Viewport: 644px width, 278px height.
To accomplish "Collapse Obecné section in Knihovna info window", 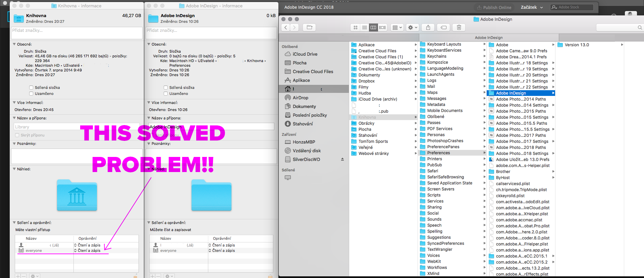I will coord(14,44).
